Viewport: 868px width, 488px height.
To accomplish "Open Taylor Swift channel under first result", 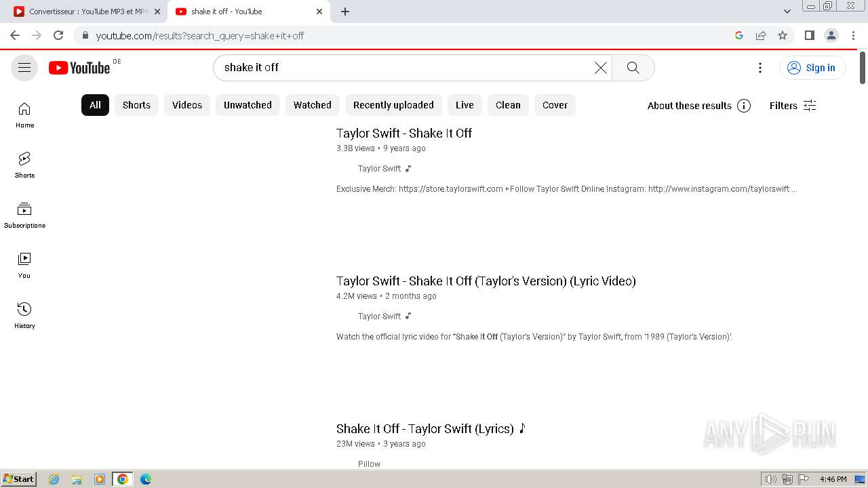I will pos(379,168).
